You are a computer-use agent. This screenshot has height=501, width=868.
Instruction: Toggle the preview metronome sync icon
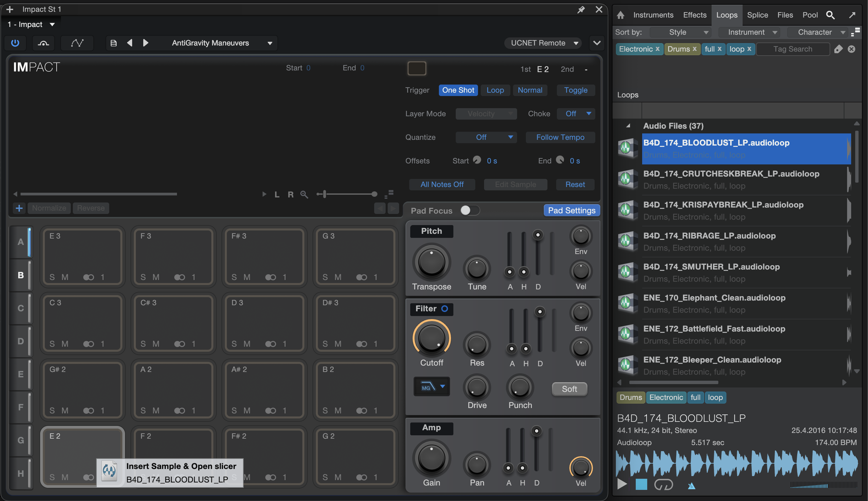[x=691, y=486]
